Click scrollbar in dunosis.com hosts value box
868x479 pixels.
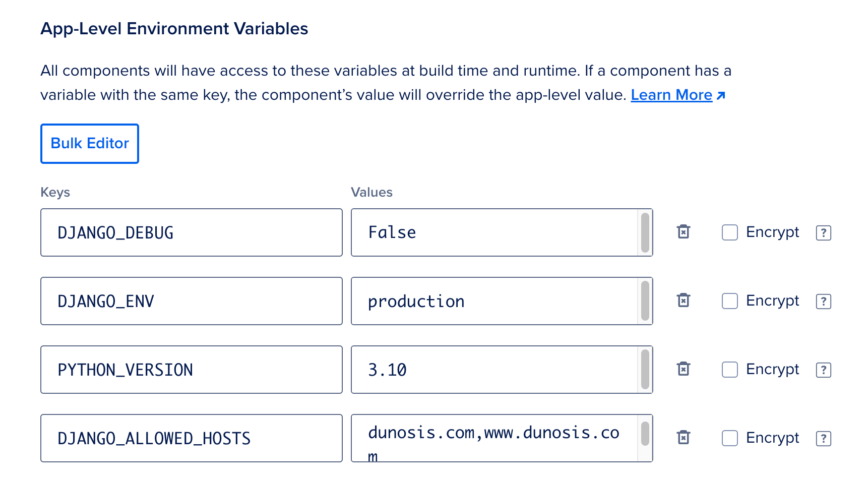(x=645, y=434)
